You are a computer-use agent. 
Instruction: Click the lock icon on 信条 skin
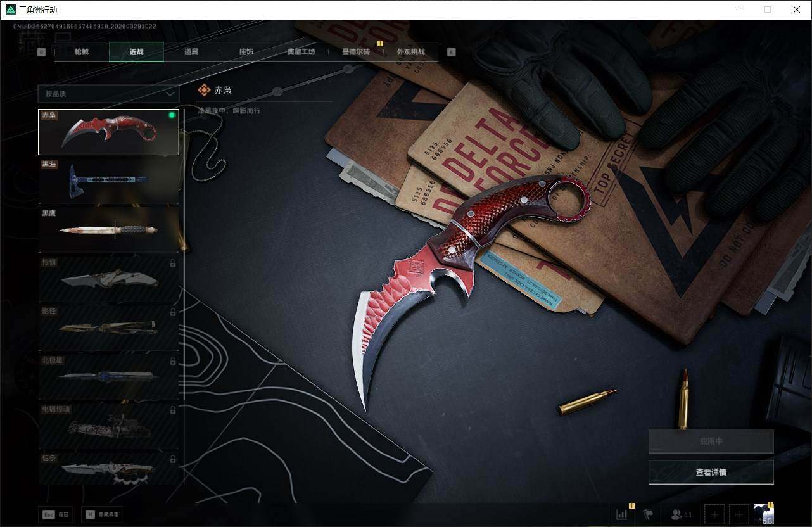pyautogui.click(x=173, y=459)
